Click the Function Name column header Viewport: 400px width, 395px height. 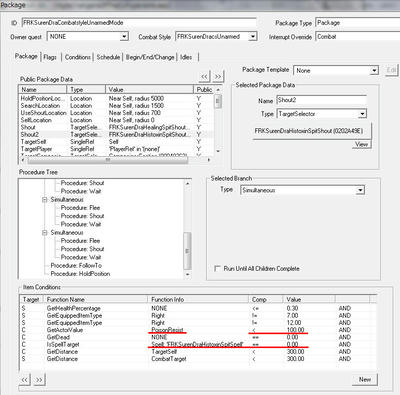pyautogui.click(x=96, y=299)
